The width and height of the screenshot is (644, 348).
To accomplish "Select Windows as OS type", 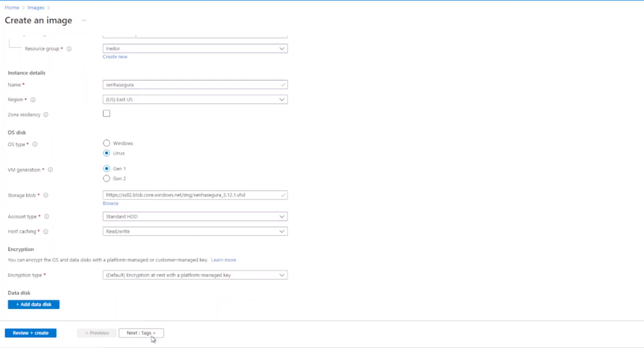I will coord(106,143).
